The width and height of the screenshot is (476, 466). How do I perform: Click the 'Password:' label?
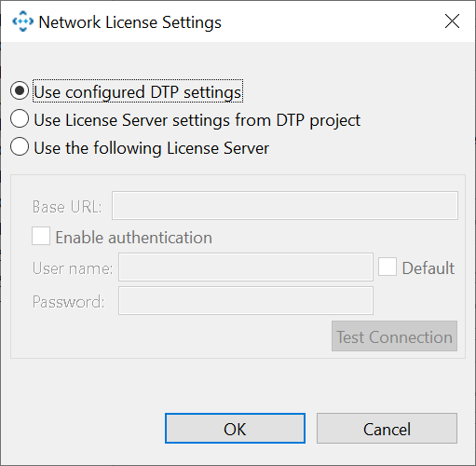68,302
